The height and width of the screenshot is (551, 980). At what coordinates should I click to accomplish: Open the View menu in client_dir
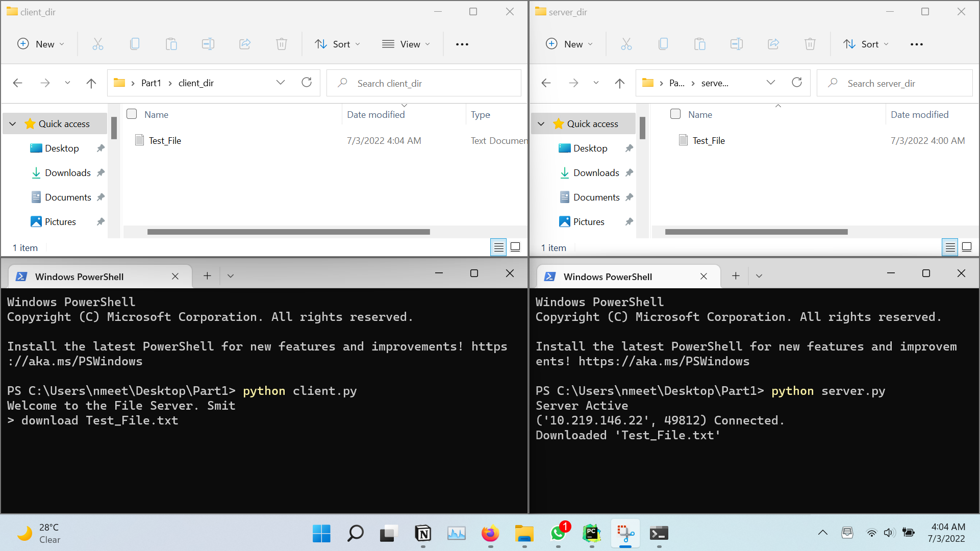tap(406, 44)
